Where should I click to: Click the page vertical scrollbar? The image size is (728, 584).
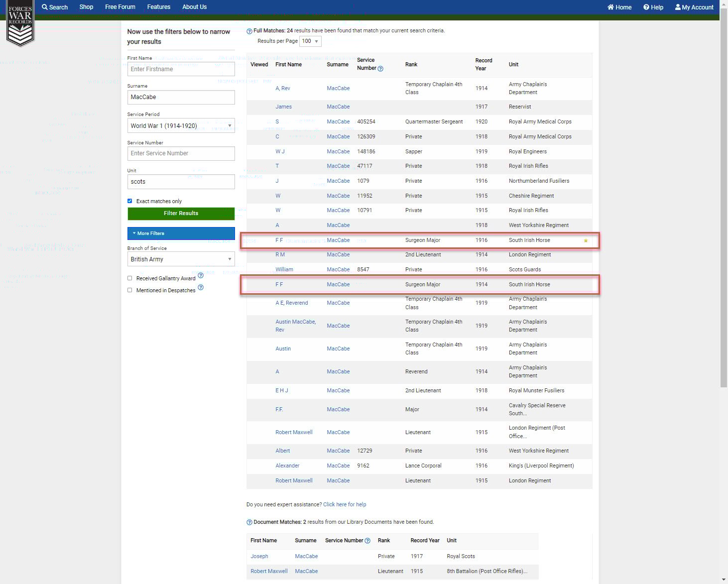[x=724, y=199]
